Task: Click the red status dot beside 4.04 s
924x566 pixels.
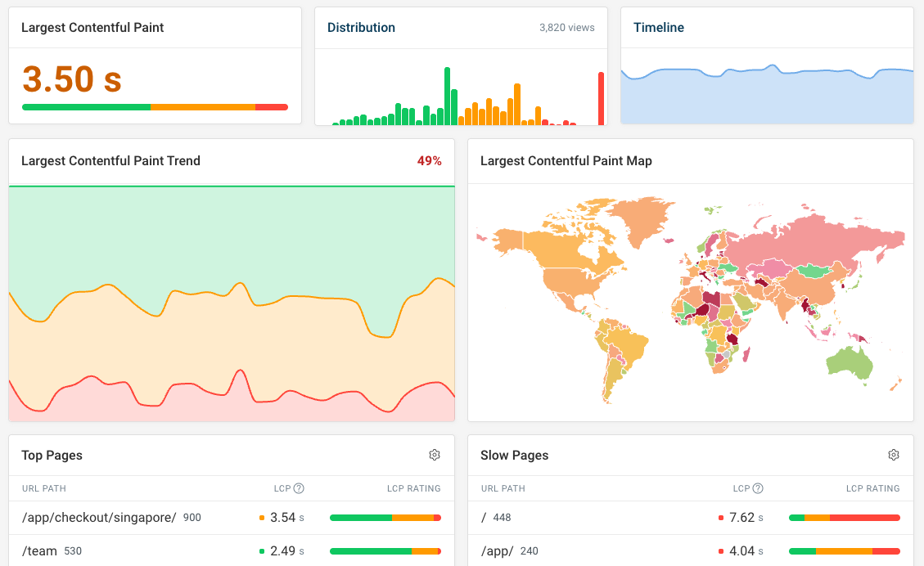Action: 723,551
